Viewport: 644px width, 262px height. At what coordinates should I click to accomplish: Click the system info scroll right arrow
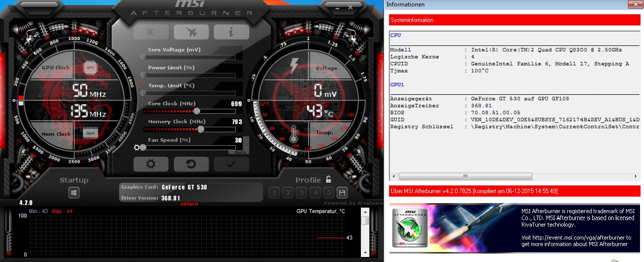(x=636, y=177)
